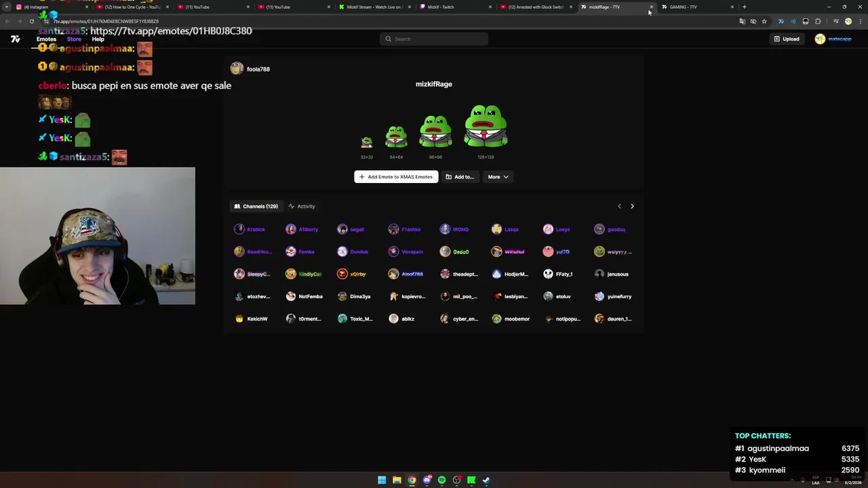This screenshot has width=868, height=488.
Task: Open File Explorer from taskbar
Action: 397,480
